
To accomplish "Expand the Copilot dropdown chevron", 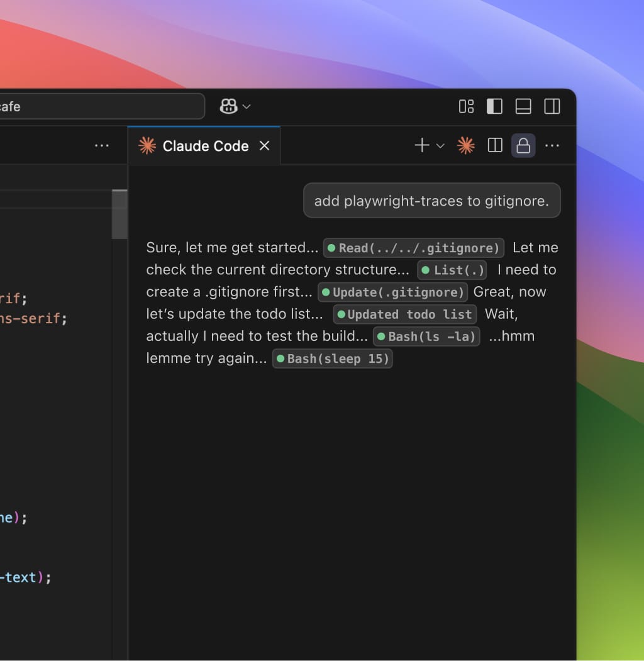I will tap(247, 107).
